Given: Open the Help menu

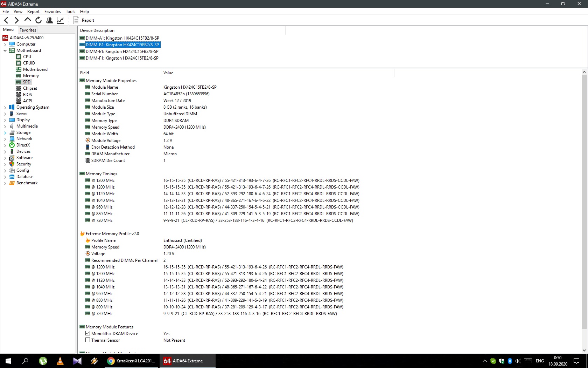Looking at the screenshot, I should pyautogui.click(x=84, y=12).
